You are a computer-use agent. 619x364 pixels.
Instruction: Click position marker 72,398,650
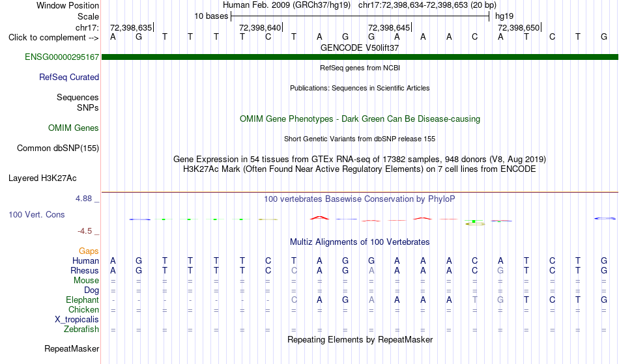[x=519, y=27]
